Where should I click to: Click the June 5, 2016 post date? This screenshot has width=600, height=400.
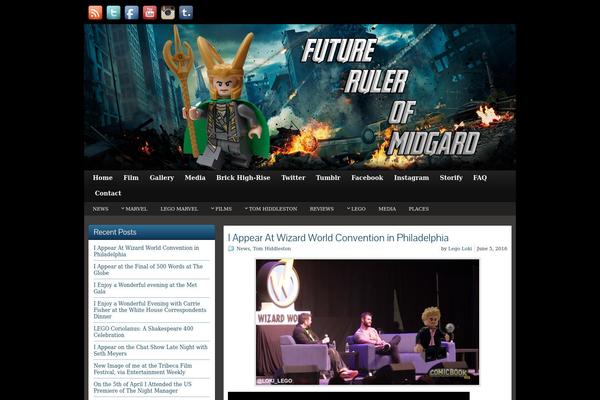492,249
